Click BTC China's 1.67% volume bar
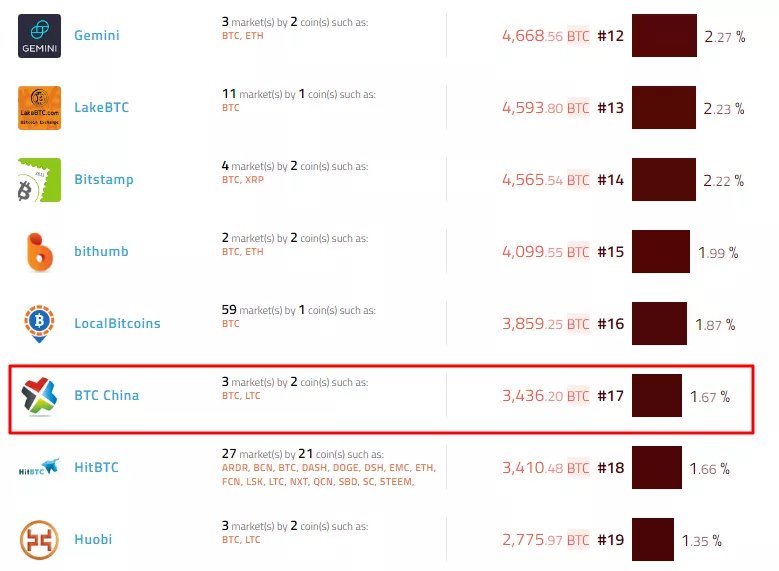This screenshot has width=779, height=571. 657,396
